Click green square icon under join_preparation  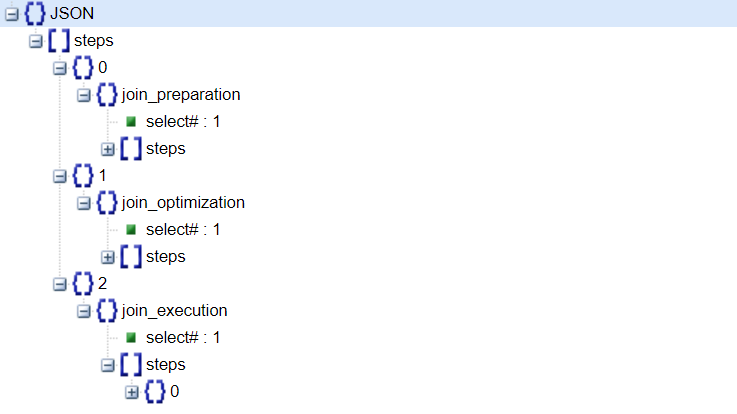[130, 122]
